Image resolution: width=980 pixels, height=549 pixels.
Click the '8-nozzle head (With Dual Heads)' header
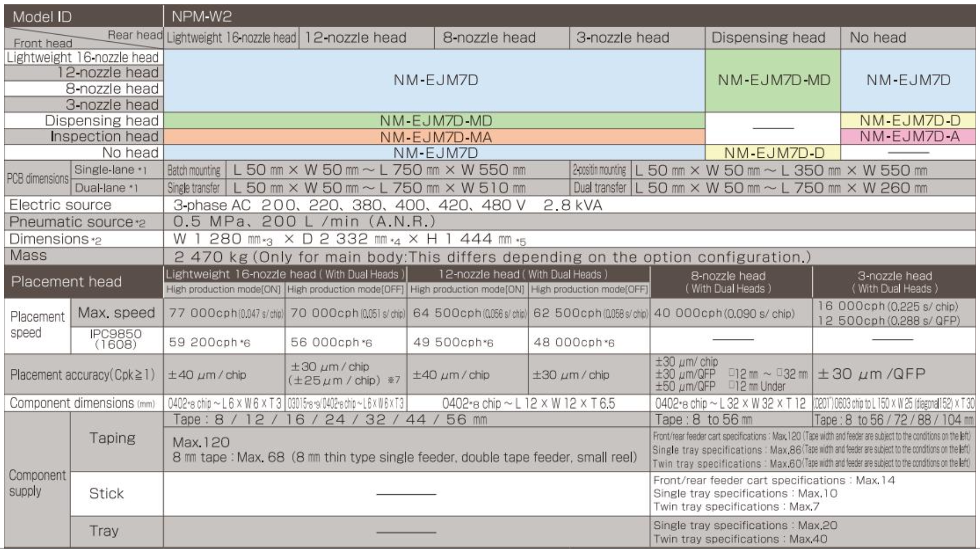(730, 282)
